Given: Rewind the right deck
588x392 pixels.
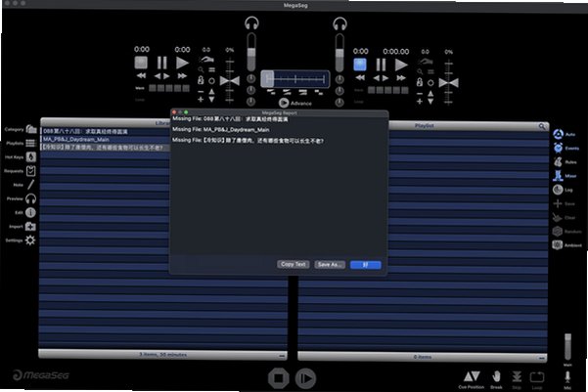Looking at the screenshot, I should tap(360, 78).
